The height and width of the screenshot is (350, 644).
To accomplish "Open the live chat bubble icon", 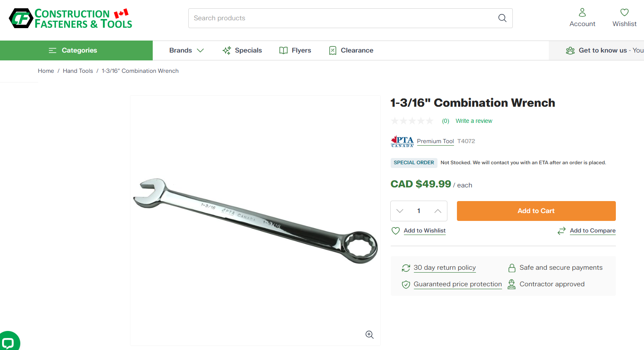I will pos(8,343).
